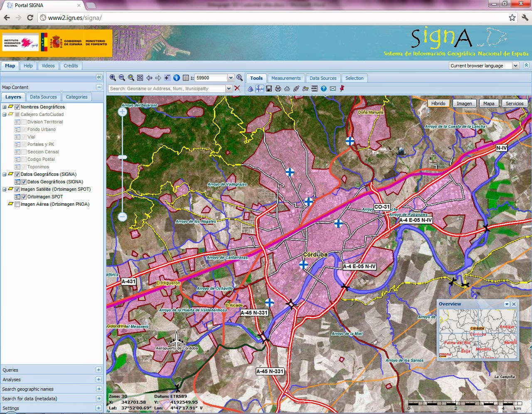The image size is (532, 414).
Task: Open the browser language dropdown
Action: [516, 65]
